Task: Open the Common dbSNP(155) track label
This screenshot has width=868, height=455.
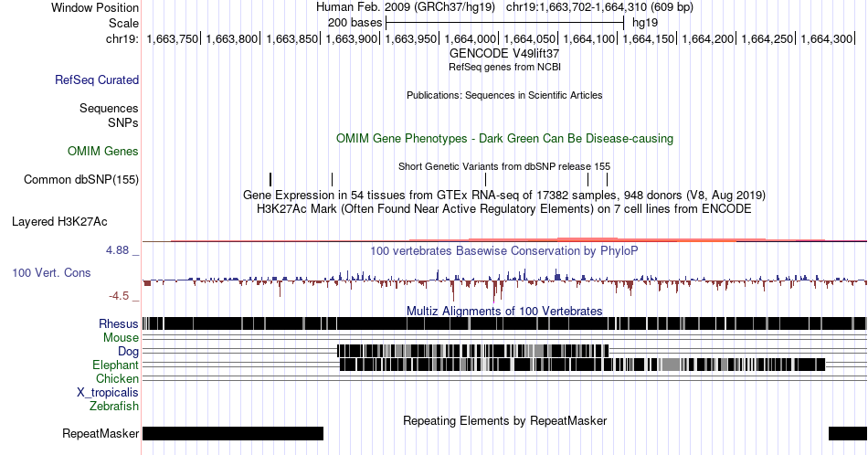Action: pyautogui.click(x=80, y=179)
